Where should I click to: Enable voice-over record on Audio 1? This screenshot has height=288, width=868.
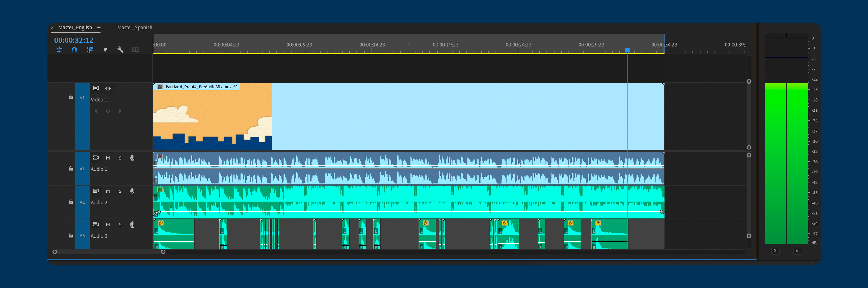tap(132, 158)
